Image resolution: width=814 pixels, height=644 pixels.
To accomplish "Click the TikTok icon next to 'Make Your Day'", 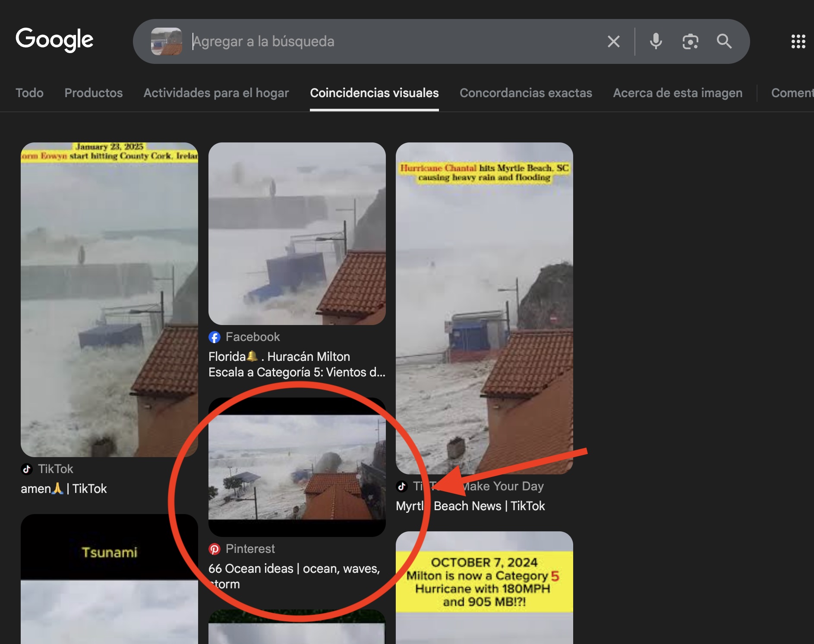I will [402, 486].
